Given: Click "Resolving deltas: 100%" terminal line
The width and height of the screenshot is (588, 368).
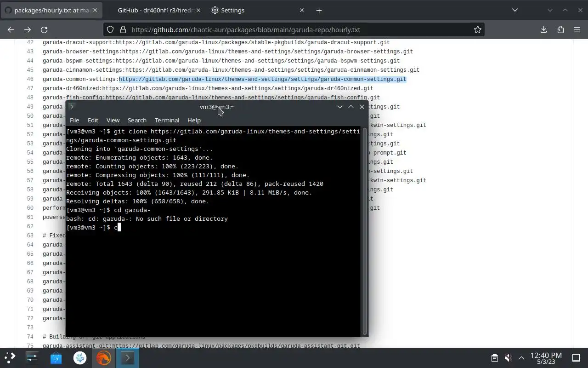Looking at the screenshot, I should (x=137, y=201).
